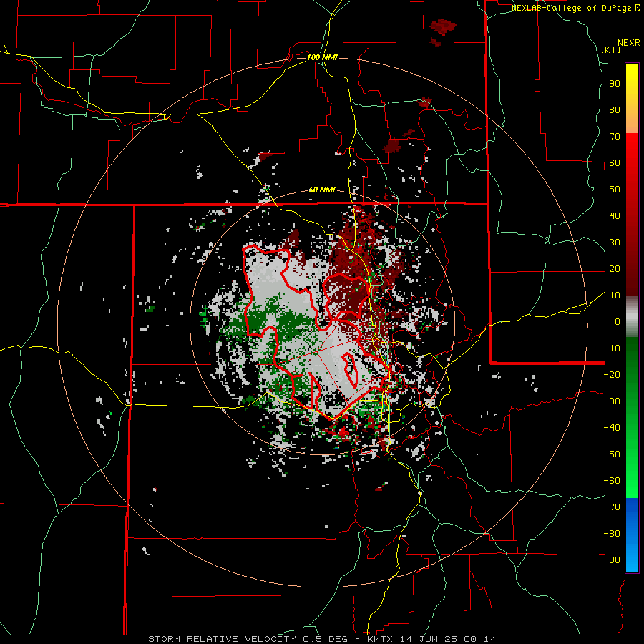Click the 40 value on velocity scale
Viewport: 644px width, 644px height.
[615, 216]
